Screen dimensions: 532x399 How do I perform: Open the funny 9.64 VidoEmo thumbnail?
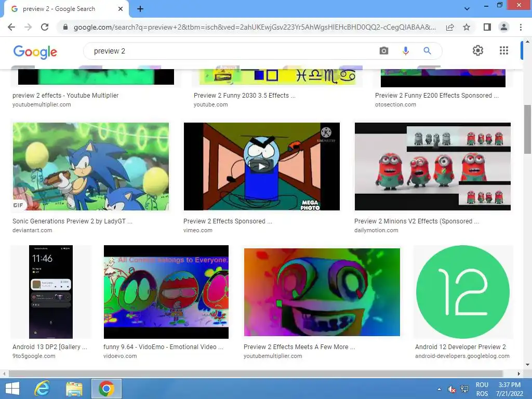(166, 292)
